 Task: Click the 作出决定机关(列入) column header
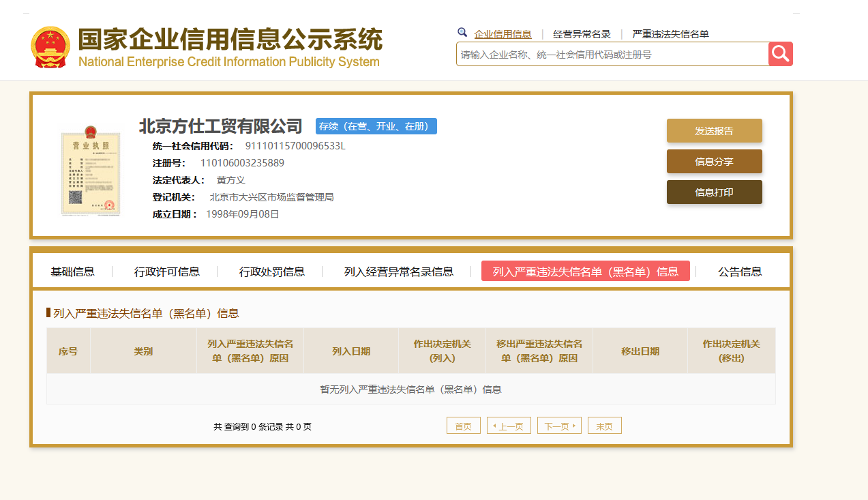pos(443,351)
